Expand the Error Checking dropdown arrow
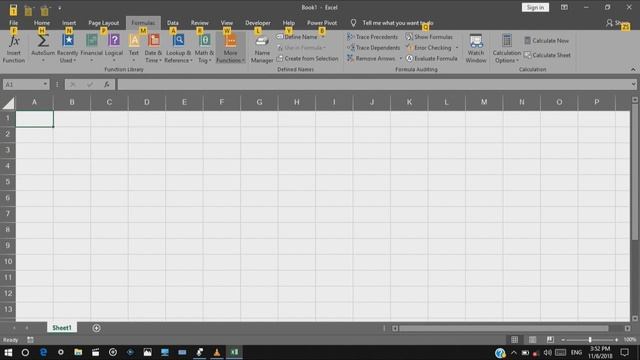This screenshot has width=640, height=360. (x=457, y=48)
